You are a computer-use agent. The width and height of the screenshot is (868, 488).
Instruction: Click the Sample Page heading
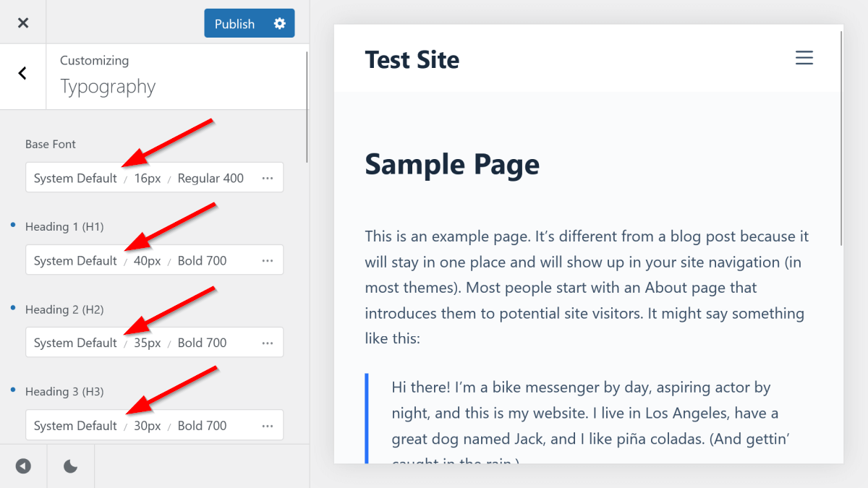point(452,165)
